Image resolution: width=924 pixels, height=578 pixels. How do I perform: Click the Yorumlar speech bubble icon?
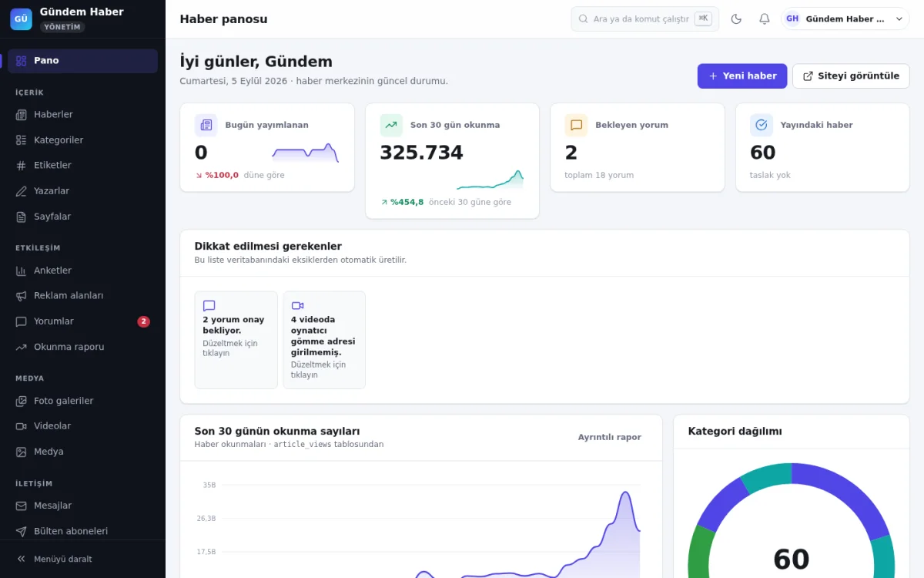pos(21,321)
